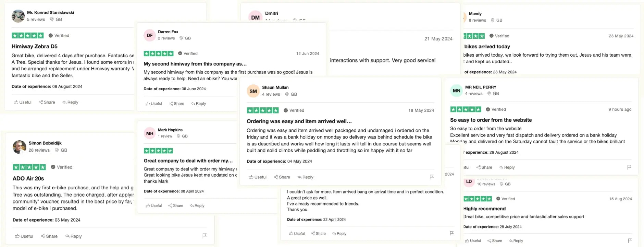Click the Mr. Konrad Stanislawski reviewer name
This screenshot has height=247, width=644.
(x=51, y=13)
